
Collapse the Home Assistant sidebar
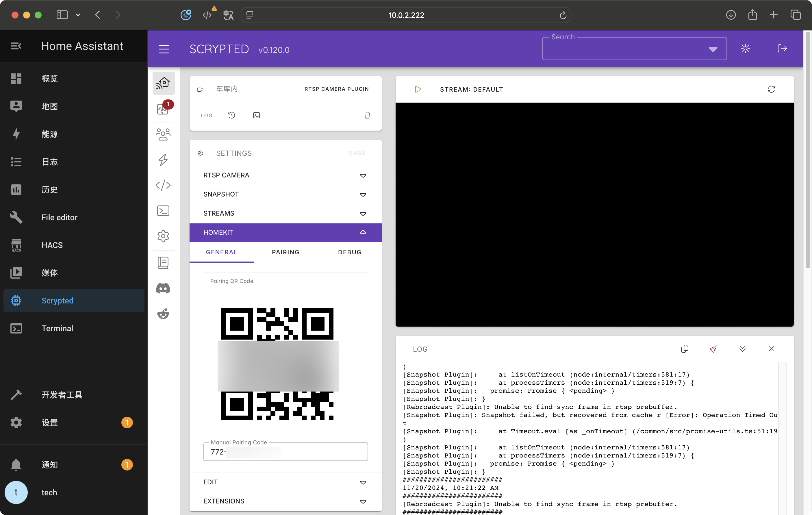[x=16, y=46]
